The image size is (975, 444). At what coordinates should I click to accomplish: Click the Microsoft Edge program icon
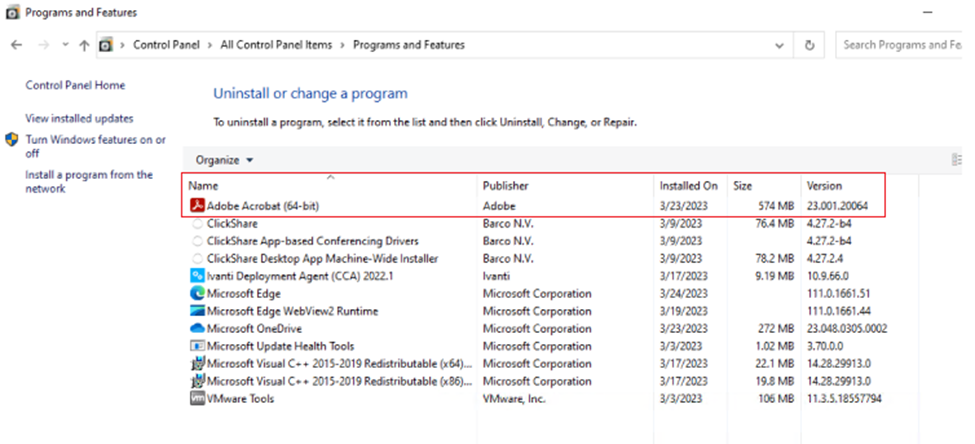pos(196,294)
